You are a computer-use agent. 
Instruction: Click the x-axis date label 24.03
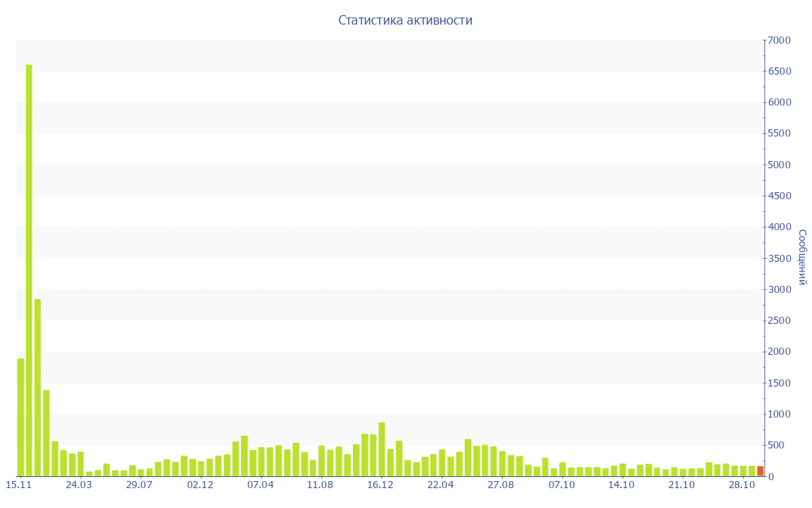pos(79,485)
